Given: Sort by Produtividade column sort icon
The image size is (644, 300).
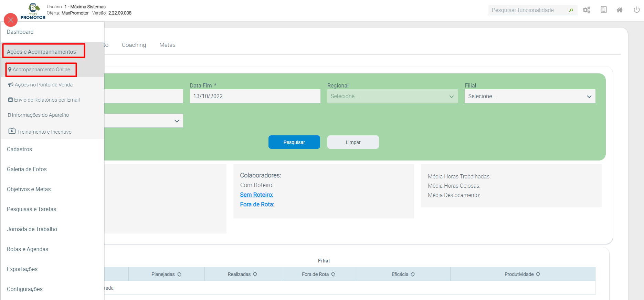Looking at the screenshot, I should [538, 274].
